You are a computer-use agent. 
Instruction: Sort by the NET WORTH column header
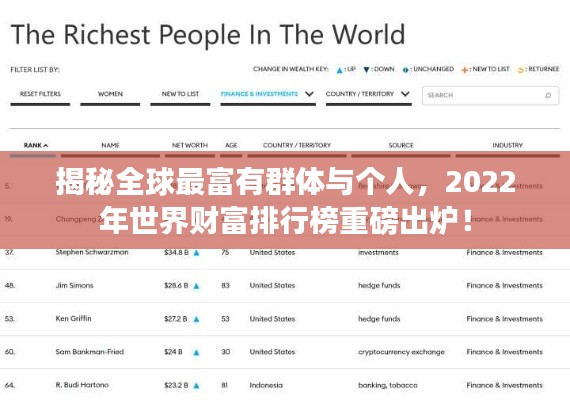[x=190, y=145]
